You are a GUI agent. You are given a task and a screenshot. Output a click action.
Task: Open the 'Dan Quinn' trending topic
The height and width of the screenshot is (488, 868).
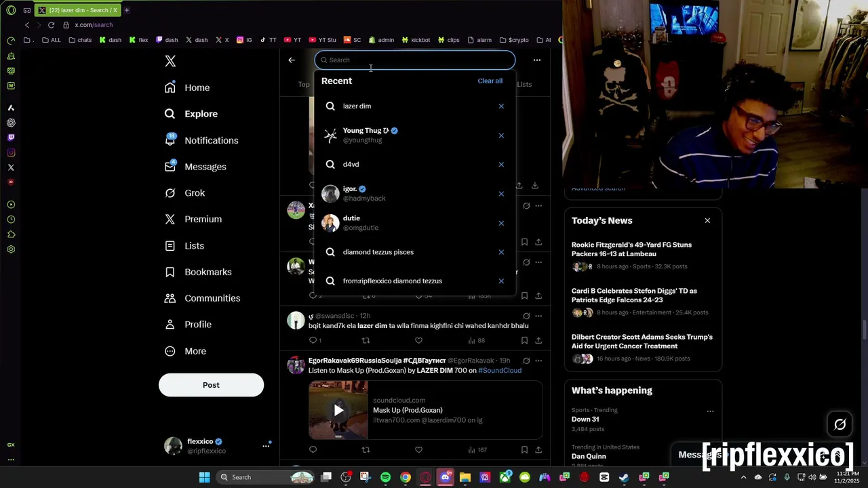(x=589, y=456)
